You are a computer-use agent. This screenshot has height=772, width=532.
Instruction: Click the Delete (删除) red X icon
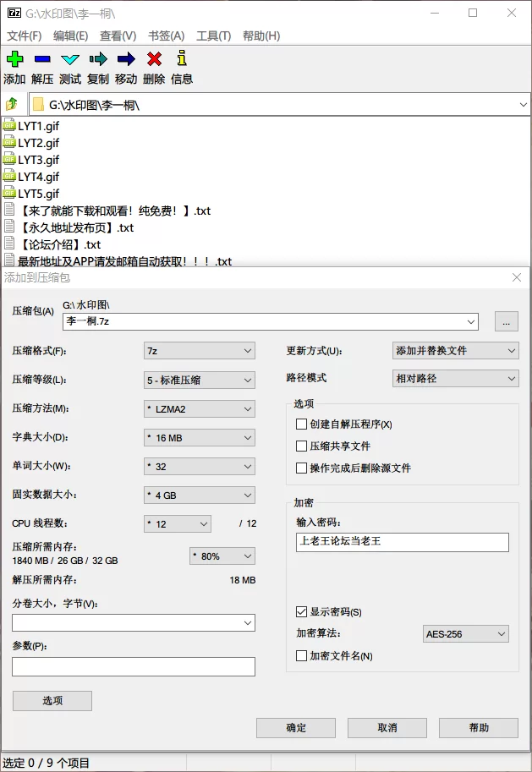click(154, 59)
